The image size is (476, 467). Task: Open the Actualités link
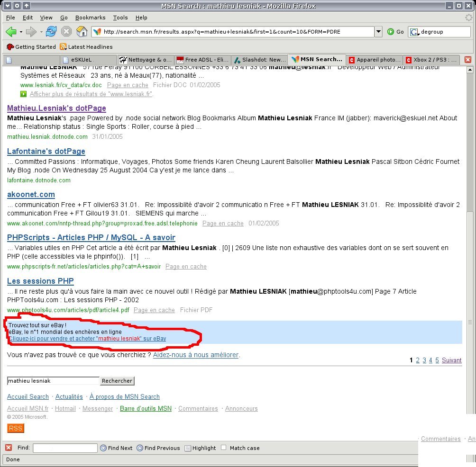point(69,396)
